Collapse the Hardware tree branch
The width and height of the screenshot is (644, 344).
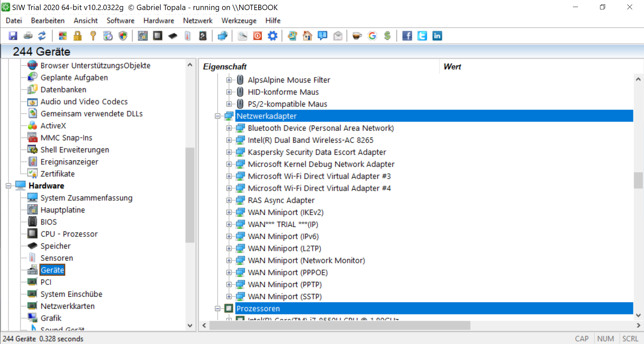[x=8, y=186]
